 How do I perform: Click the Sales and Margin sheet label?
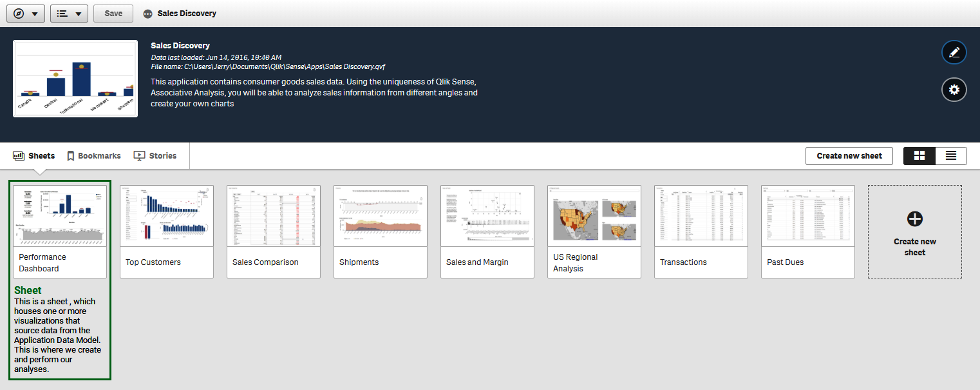477,262
